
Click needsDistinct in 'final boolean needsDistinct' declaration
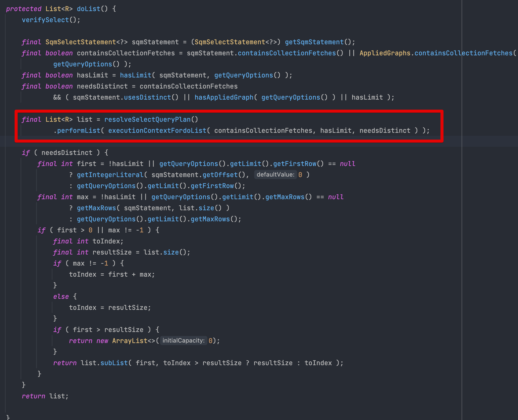(x=102, y=86)
